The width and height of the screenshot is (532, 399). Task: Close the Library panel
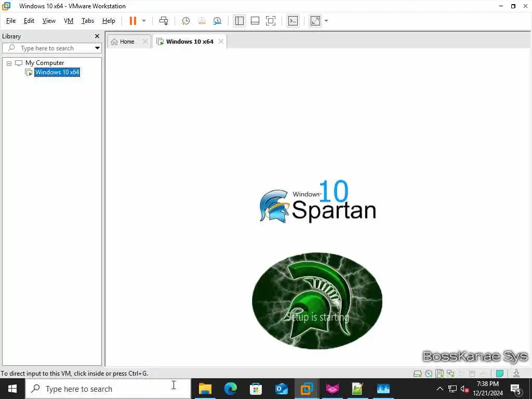click(x=97, y=36)
